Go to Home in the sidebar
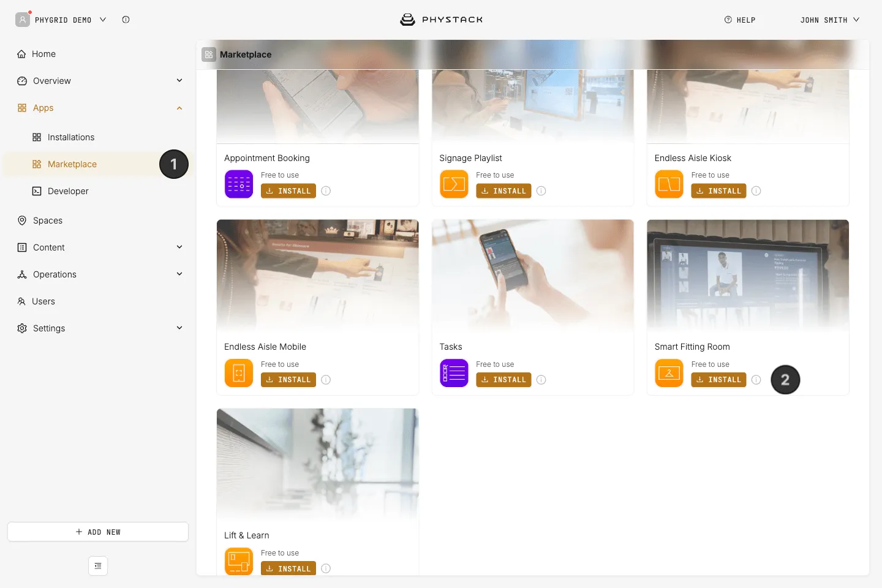 [98, 54]
